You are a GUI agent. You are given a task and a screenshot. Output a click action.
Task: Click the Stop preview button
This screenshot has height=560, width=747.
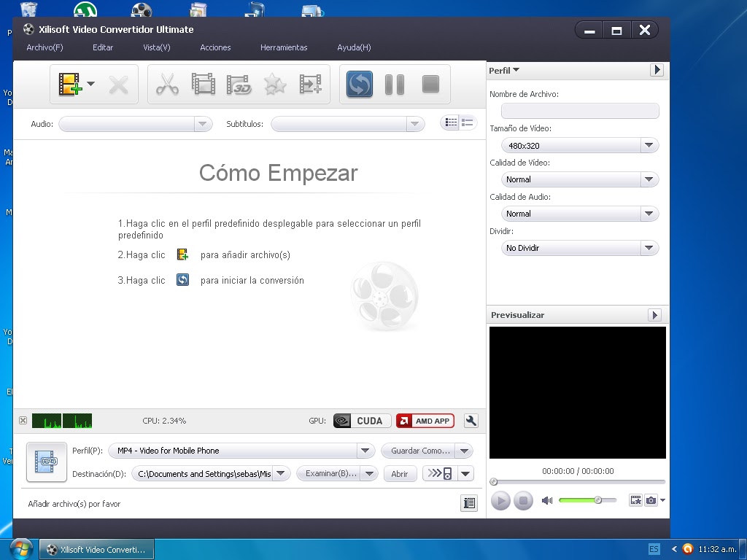523,500
